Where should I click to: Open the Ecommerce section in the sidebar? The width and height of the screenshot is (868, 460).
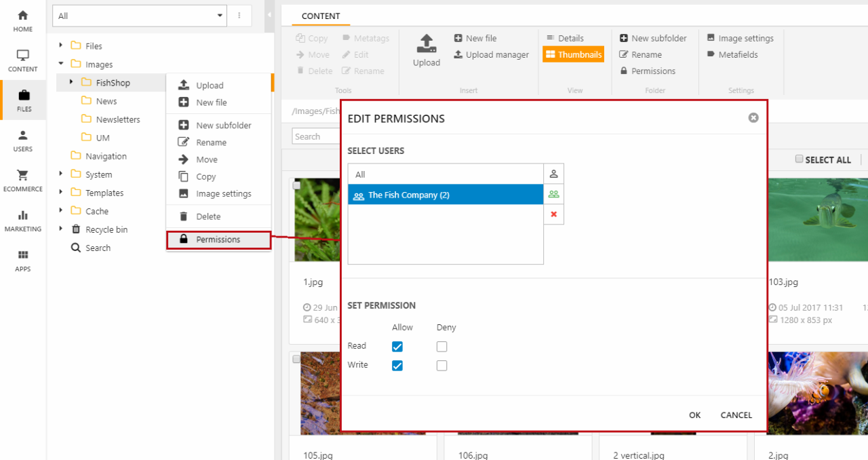23,180
